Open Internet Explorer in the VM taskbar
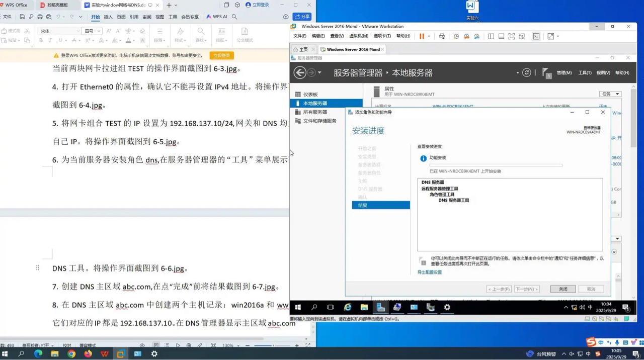The height and width of the screenshot is (360, 644). pos(348,307)
